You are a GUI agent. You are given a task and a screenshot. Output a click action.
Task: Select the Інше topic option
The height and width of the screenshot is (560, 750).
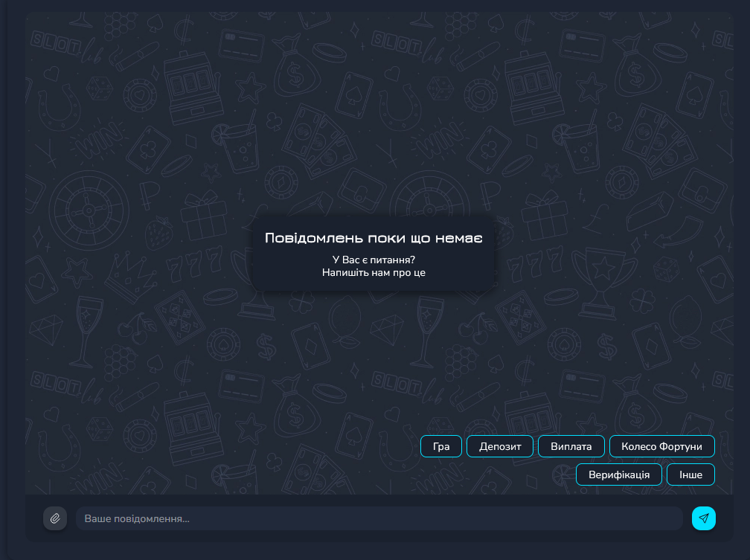coord(690,474)
